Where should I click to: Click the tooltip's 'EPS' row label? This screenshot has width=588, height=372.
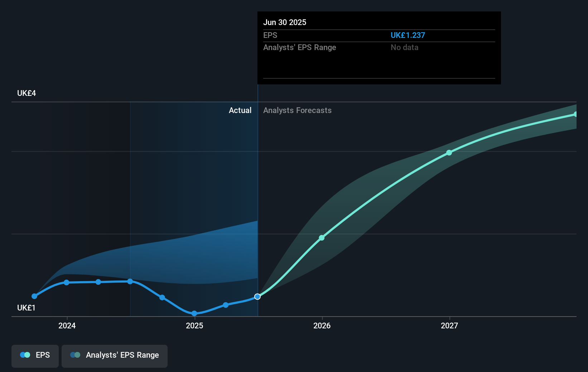270,35
